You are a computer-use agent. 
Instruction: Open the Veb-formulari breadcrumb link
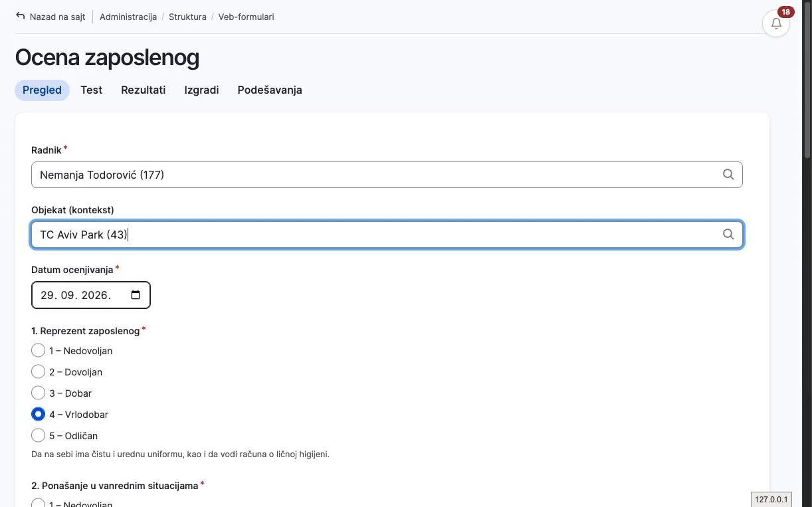(246, 17)
